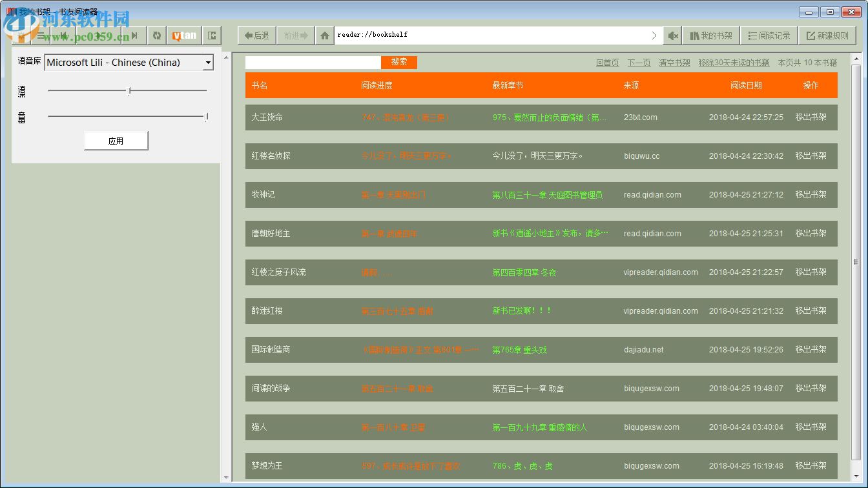Screen dimensions: 868x488
Task: Open 阅读记录 reading history
Action: 769,36
